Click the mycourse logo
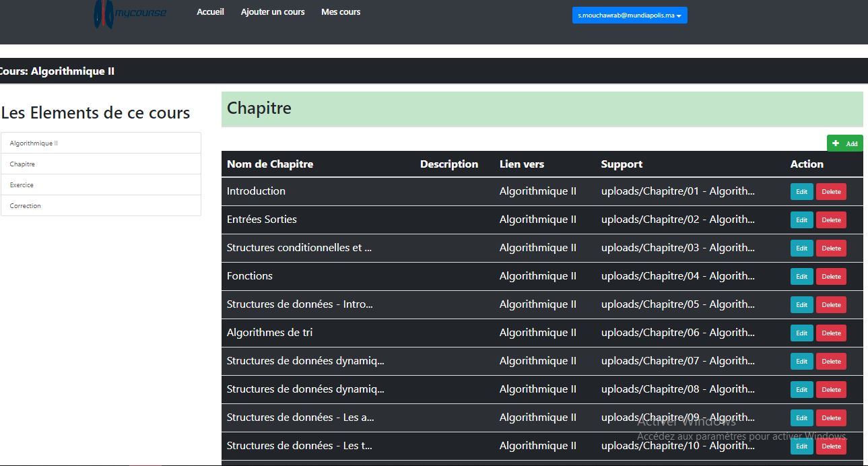 (130, 13)
